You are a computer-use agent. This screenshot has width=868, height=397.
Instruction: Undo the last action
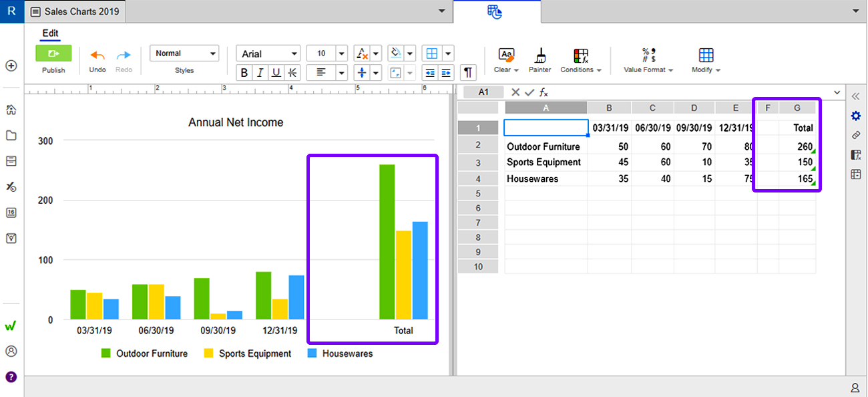pyautogui.click(x=97, y=59)
